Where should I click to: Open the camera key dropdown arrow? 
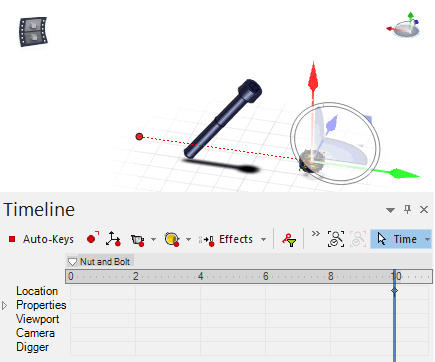153,239
